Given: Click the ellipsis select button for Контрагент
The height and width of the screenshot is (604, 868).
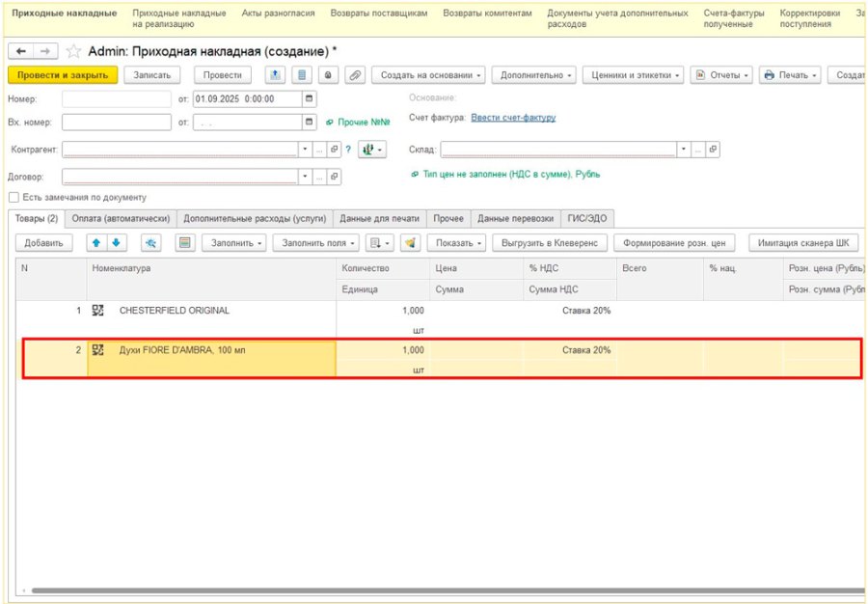Looking at the screenshot, I should click(319, 150).
